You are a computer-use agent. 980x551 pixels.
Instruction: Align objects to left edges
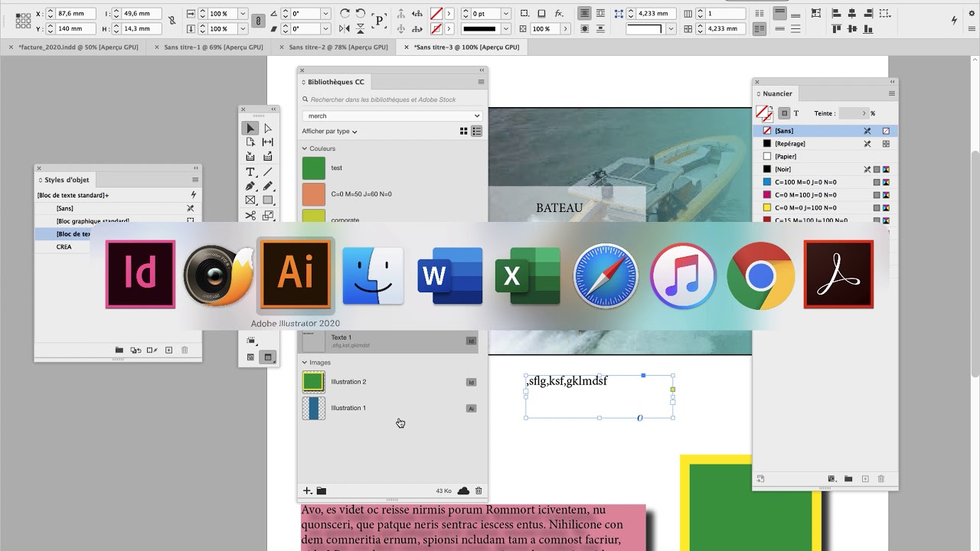coord(835,13)
